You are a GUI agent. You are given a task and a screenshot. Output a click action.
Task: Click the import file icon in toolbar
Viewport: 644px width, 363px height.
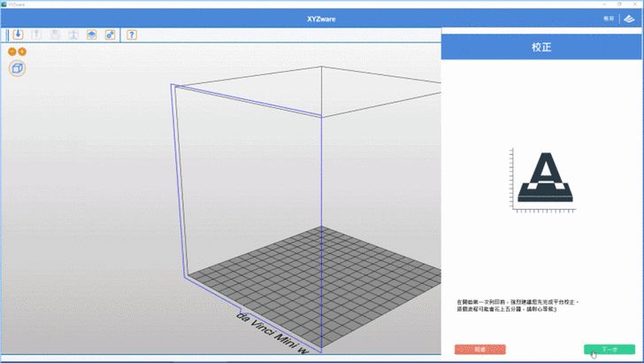(18, 35)
